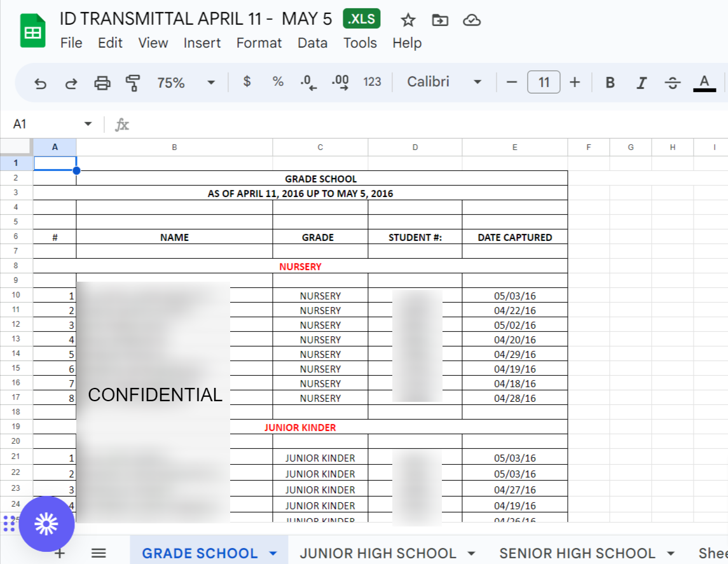Select the NAME header cell
728x564 pixels.
(174, 237)
